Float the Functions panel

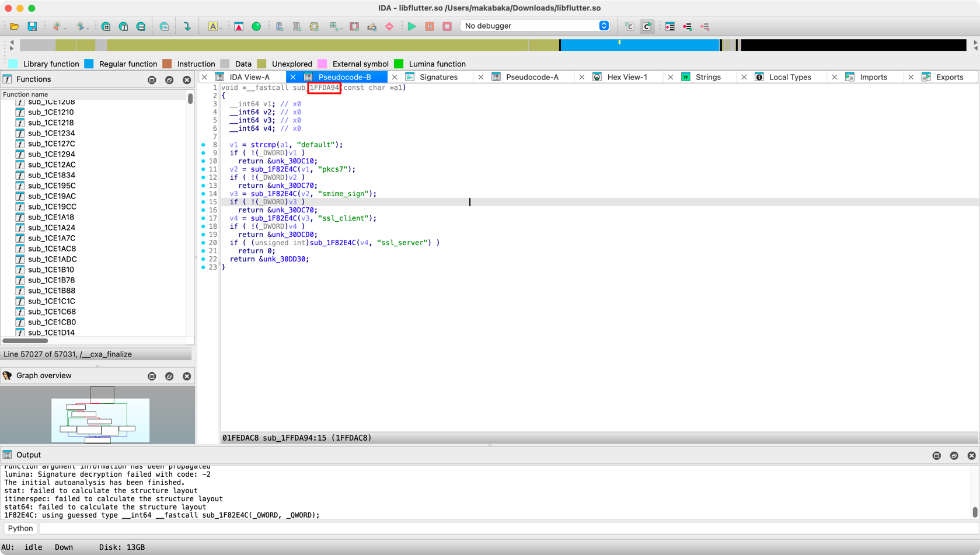(169, 80)
